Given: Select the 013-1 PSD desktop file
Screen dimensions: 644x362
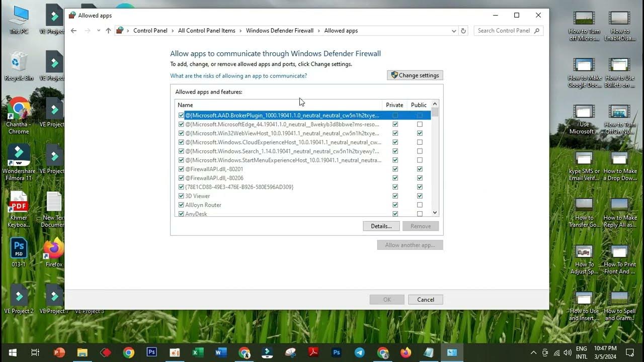Looking at the screenshot, I should tap(19, 253).
